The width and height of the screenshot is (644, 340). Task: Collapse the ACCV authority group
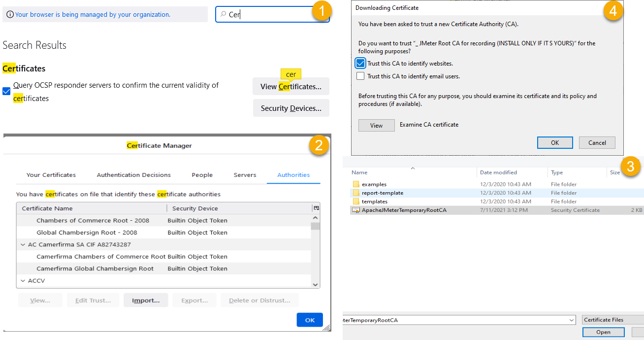pos(23,281)
